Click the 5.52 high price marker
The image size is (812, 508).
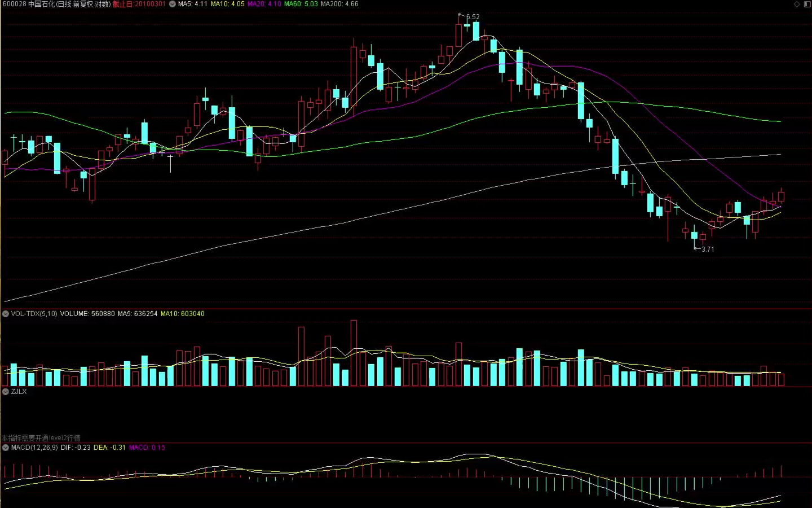tap(473, 17)
